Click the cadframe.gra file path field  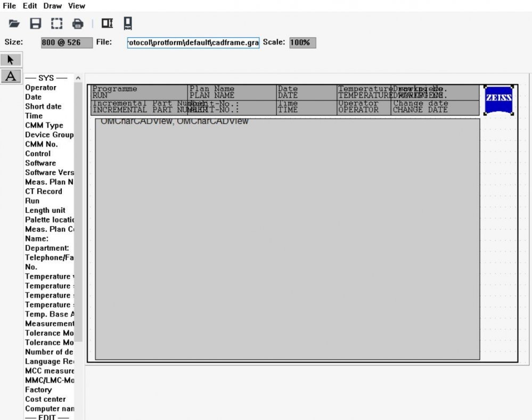click(x=193, y=43)
